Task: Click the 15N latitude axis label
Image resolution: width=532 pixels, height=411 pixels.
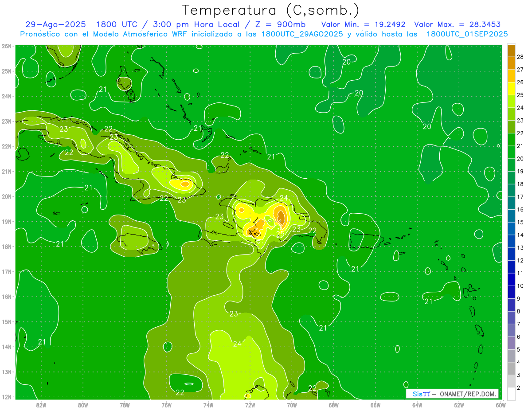Action: pos(7,321)
